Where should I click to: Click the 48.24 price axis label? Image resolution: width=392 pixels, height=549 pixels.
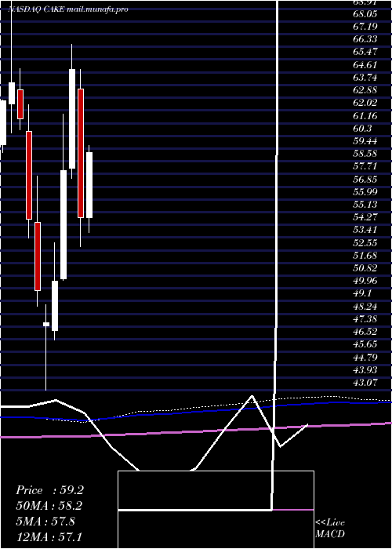click(365, 307)
